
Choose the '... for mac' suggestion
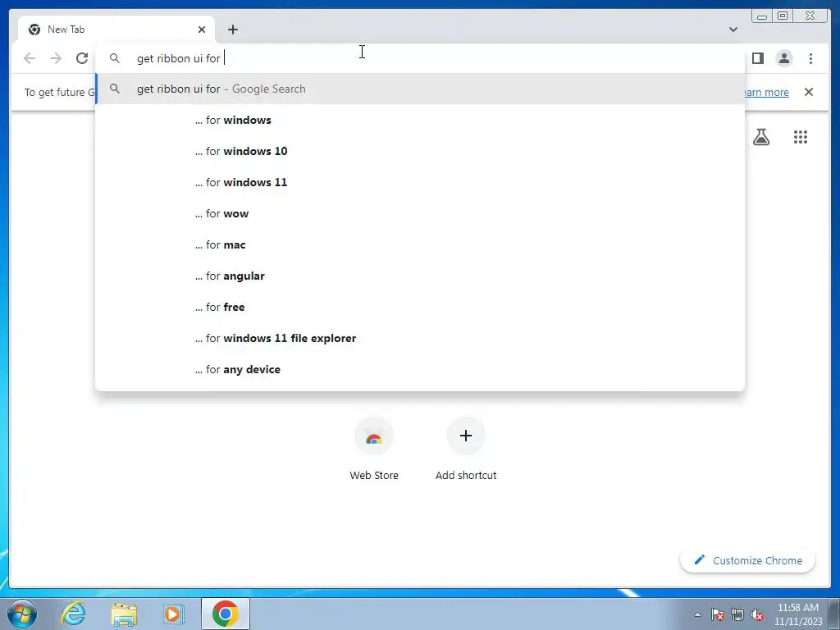coord(420,244)
